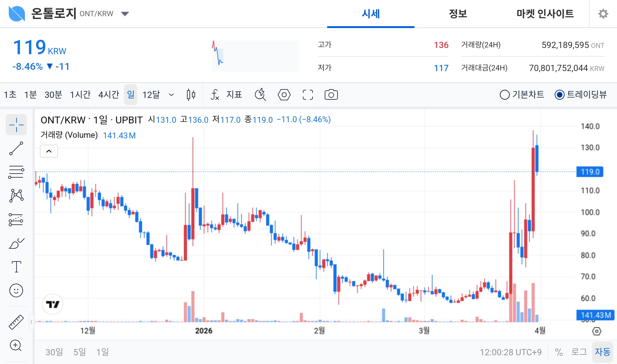Toggle 로그 scale on price axis

coord(579,352)
